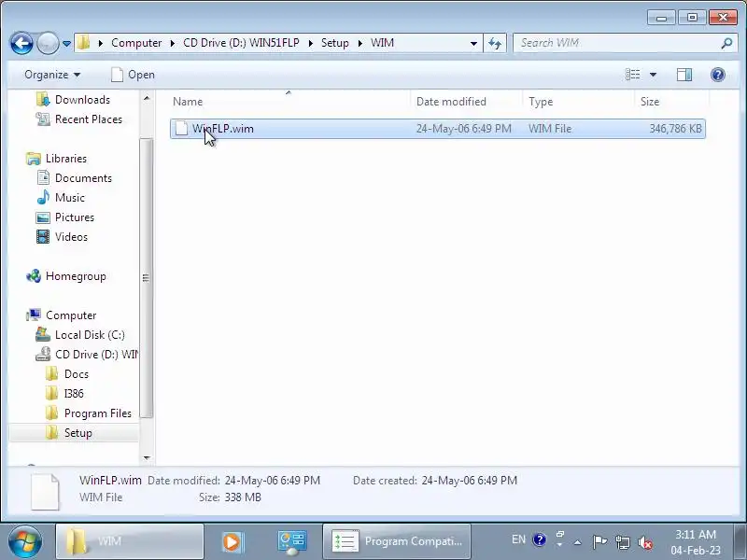
Task: Click the WinFLP.wim file icon in list
Action: (181, 129)
